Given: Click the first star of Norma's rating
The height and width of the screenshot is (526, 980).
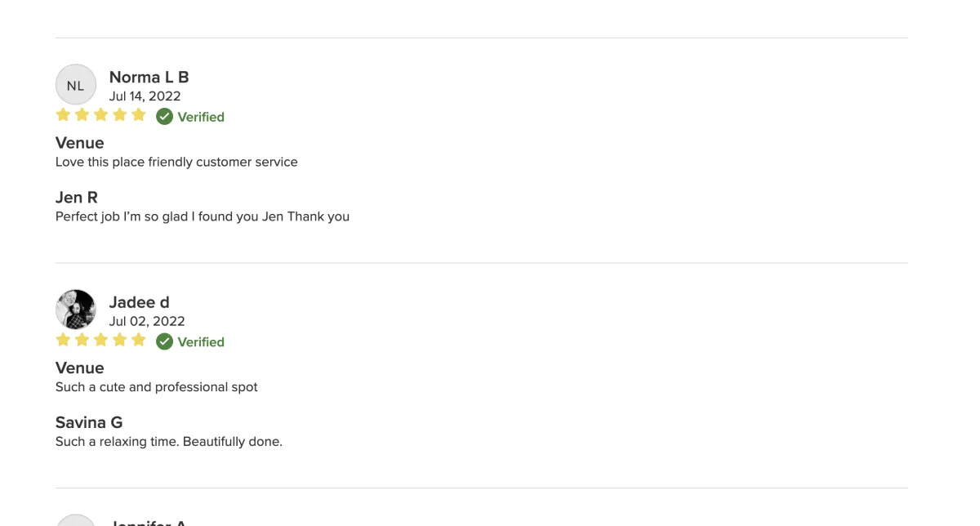Looking at the screenshot, I should (63, 115).
